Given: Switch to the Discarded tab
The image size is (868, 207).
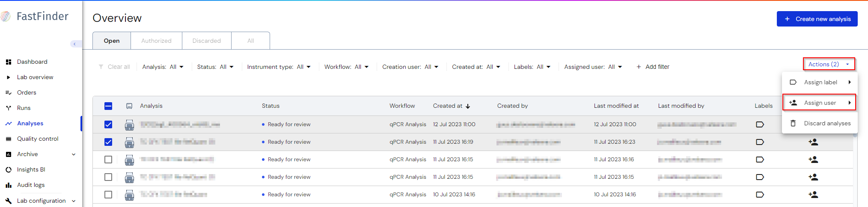Looking at the screenshot, I should point(207,41).
